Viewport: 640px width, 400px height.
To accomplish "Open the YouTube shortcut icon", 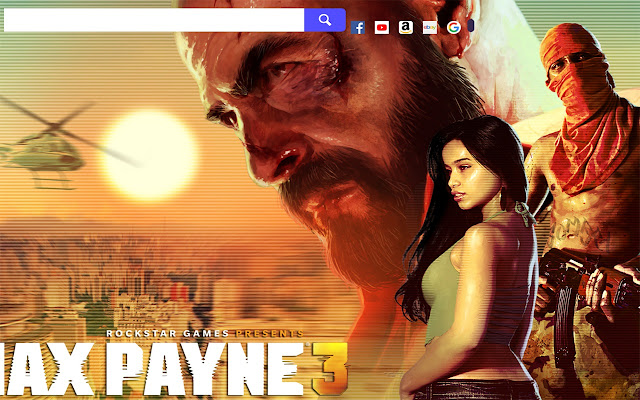I will pos(382,28).
